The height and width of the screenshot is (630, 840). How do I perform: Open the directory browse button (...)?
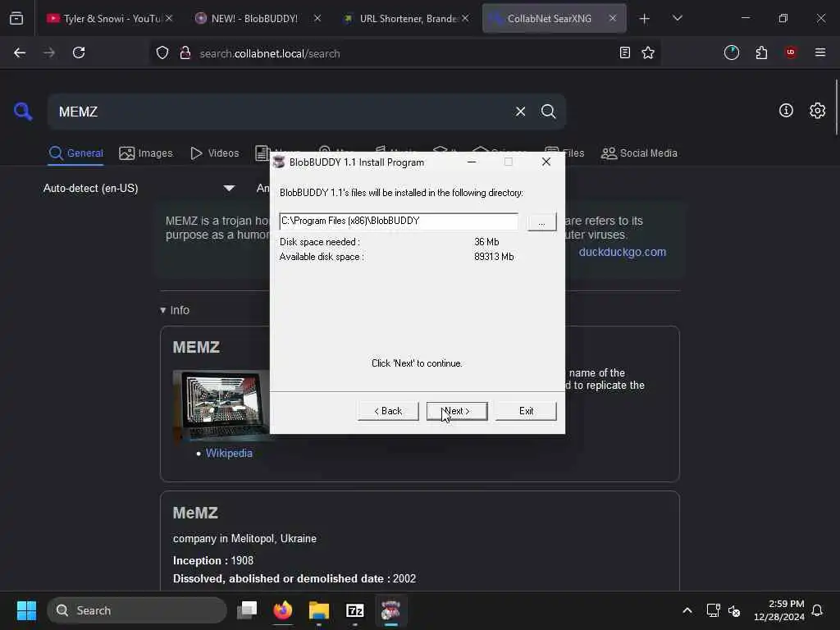click(x=541, y=221)
